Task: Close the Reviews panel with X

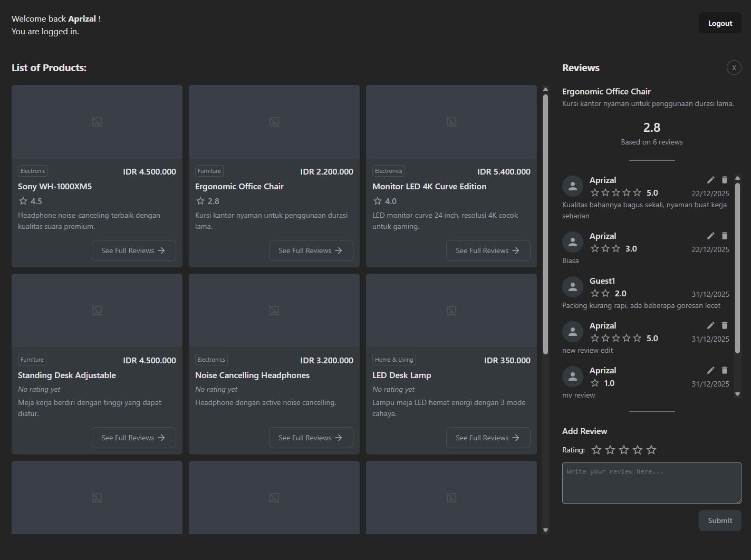Action: pos(734,67)
